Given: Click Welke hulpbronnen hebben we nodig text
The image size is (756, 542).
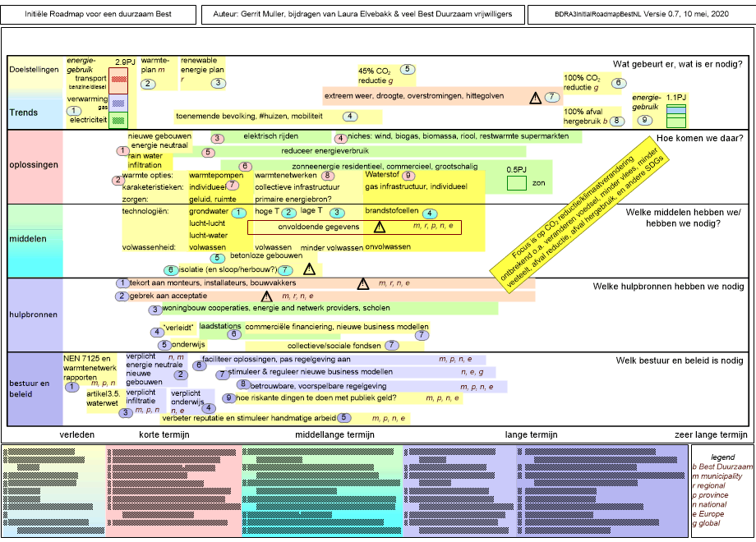Looking at the screenshot, I should point(668,287).
